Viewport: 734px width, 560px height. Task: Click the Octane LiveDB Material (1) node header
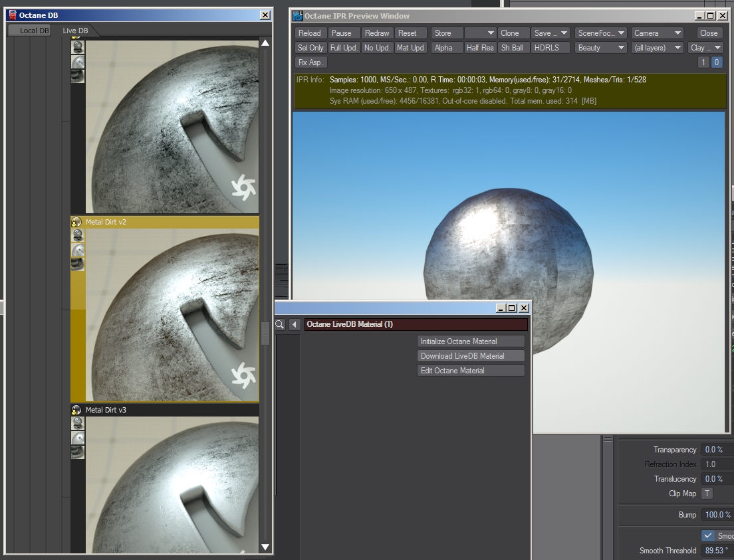click(x=416, y=324)
